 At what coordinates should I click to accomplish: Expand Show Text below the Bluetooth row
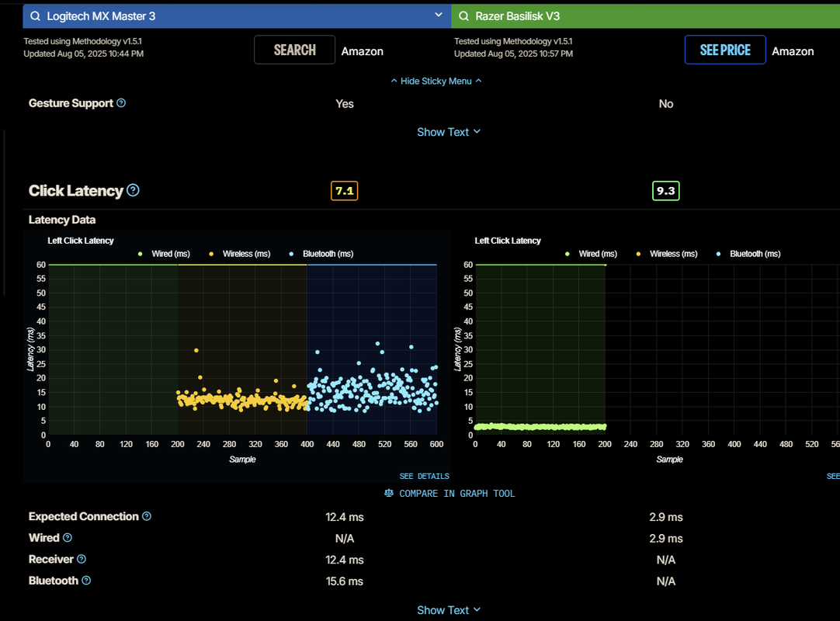point(449,610)
